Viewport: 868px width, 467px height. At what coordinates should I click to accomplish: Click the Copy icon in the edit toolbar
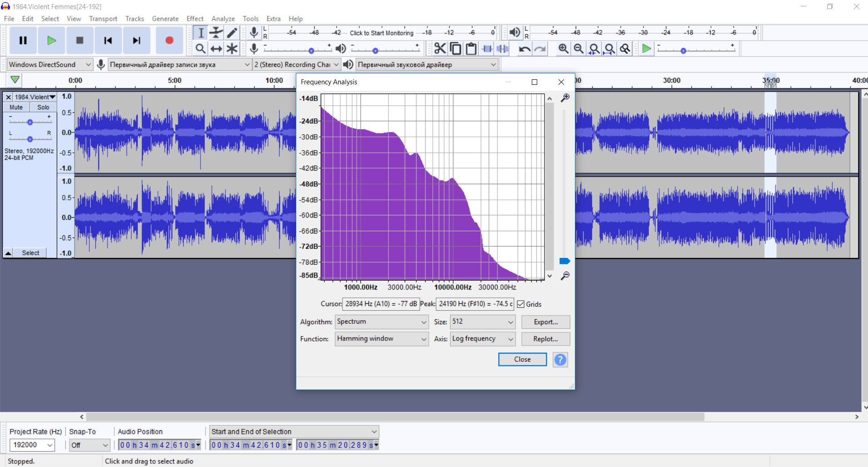pyautogui.click(x=456, y=49)
